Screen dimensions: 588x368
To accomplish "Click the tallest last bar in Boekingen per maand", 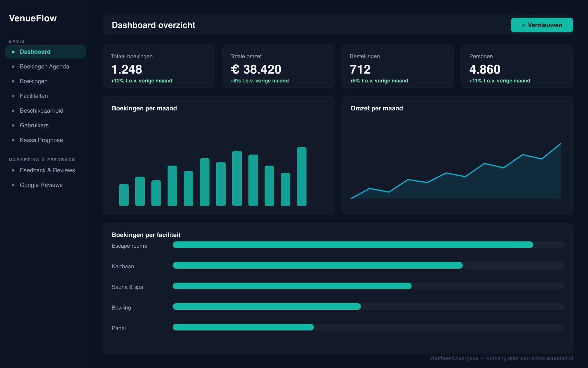I will tap(302, 177).
